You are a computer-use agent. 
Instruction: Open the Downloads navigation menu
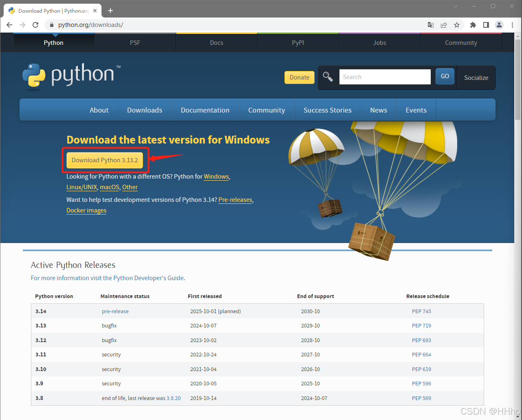coord(144,110)
